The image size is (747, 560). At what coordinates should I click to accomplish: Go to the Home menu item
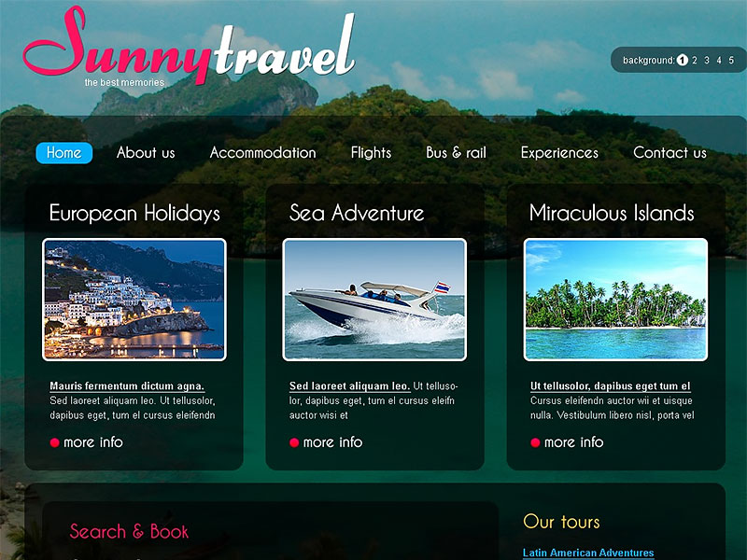[x=64, y=153]
